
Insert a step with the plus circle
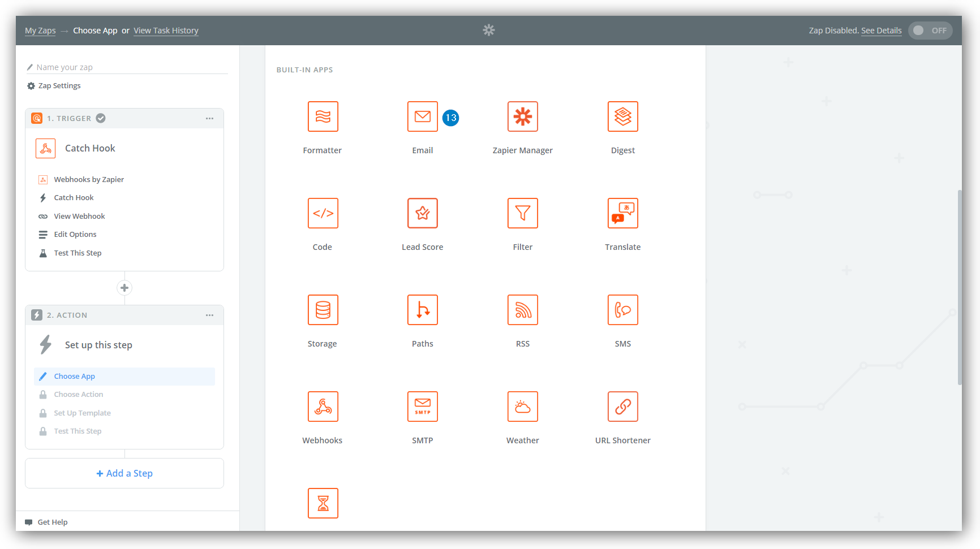124,288
